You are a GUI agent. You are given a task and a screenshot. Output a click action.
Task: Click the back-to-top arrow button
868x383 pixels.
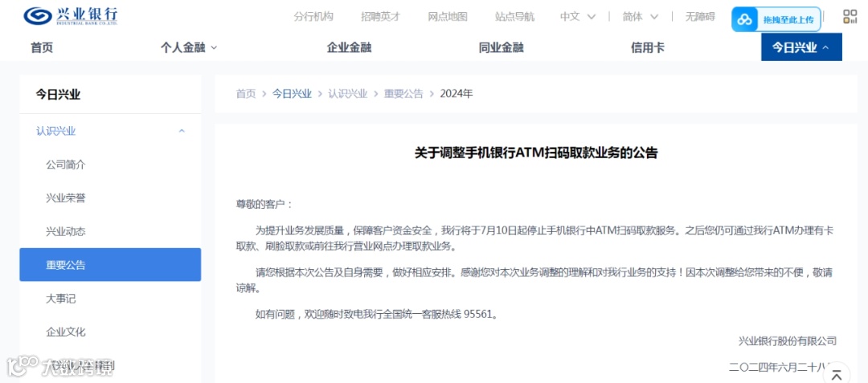pyautogui.click(x=837, y=373)
